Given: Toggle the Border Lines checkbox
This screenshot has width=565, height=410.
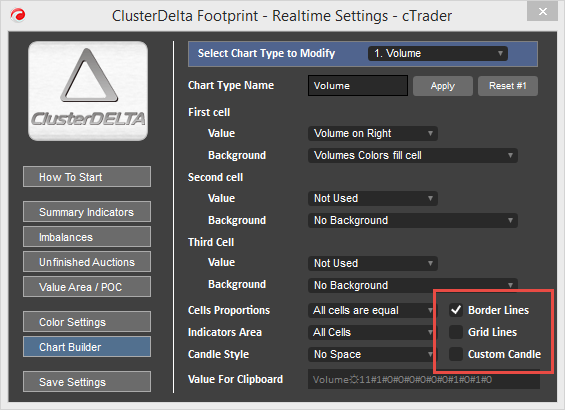Looking at the screenshot, I should 456,310.
